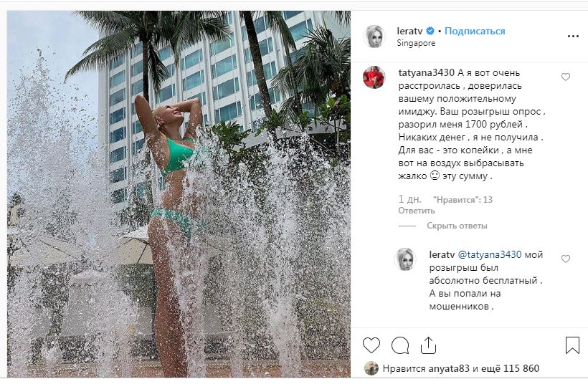Follow the account via Подписаться
The height and width of the screenshot is (384, 588).
(475, 31)
